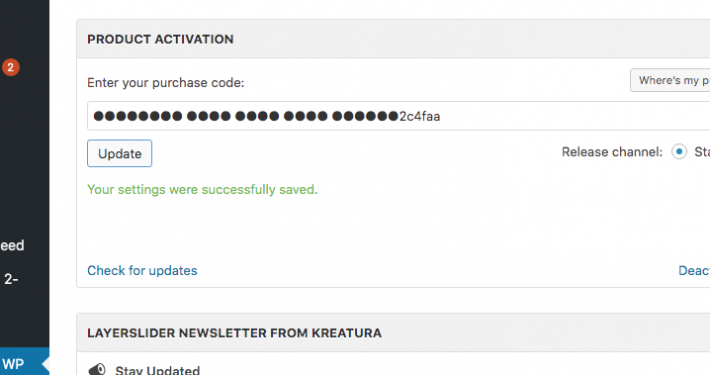Screen dimensions: 710x375
Task: Click the Deactivate link in Product Activation
Action: point(694,270)
